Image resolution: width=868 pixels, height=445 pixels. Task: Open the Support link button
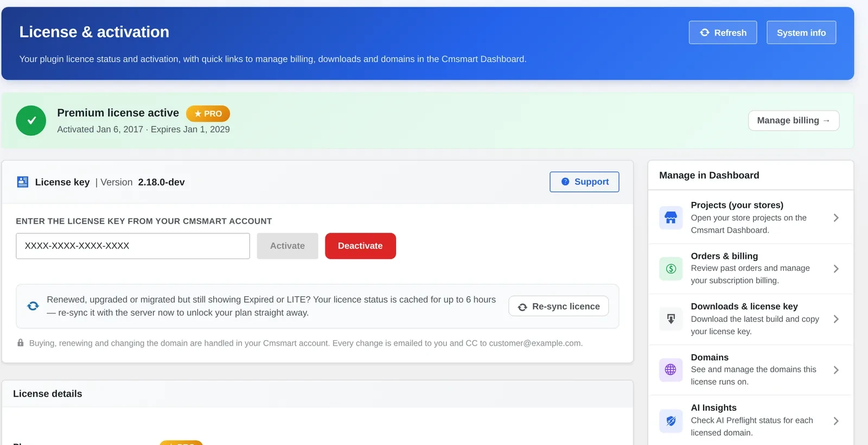point(584,182)
